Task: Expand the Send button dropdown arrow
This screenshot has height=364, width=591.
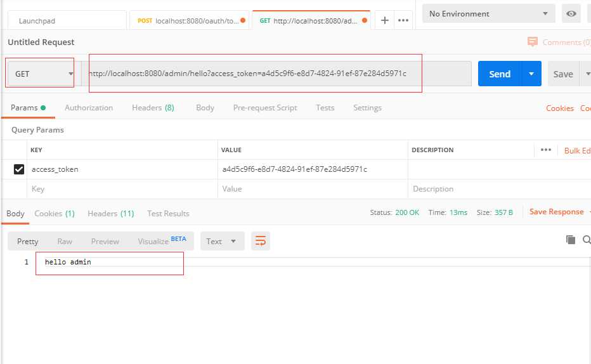Action: click(531, 74)
